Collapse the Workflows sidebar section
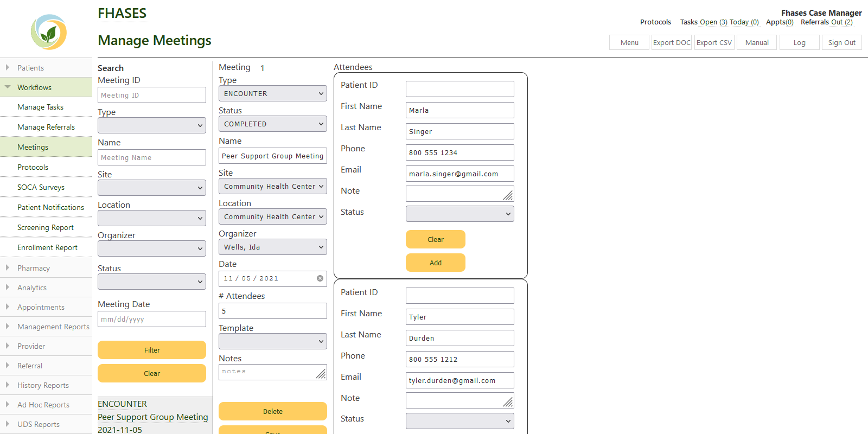Viewport: 868px width, 434px height. [46, 87]
